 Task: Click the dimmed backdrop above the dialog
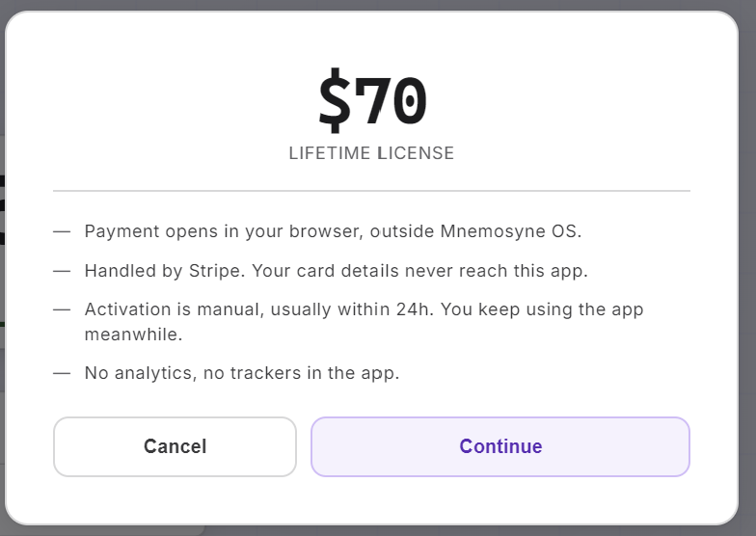[x=378, y=5]
